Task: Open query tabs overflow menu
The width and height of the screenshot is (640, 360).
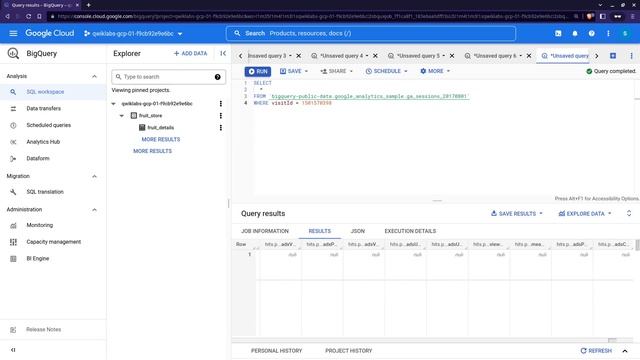Action: click(631, 56)
